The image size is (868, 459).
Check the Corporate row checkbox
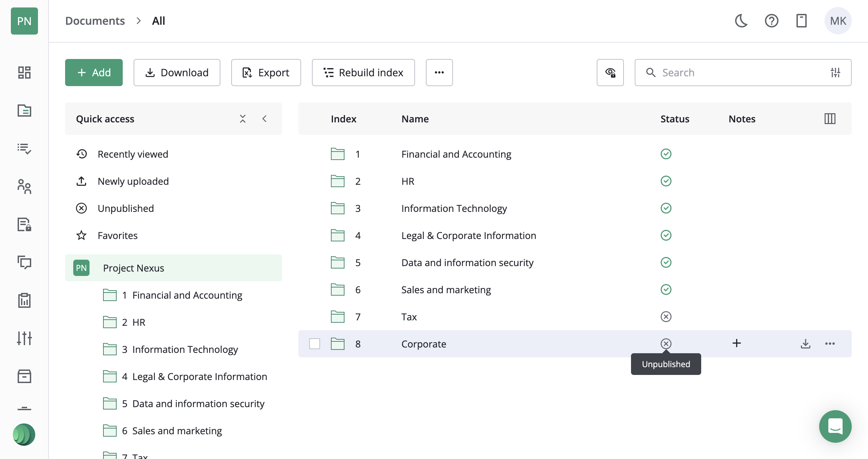tap(315, 344)
